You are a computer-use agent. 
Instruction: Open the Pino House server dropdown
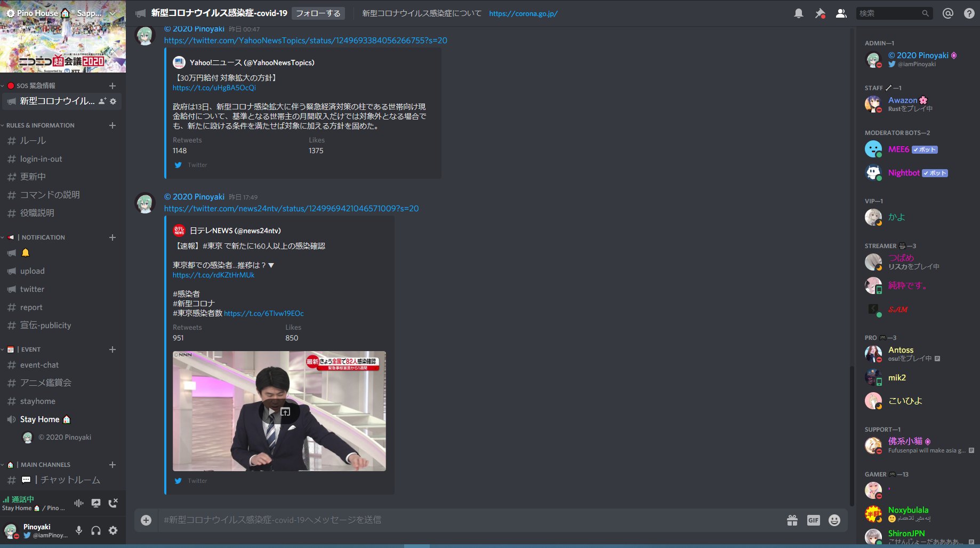click(59, 13)
